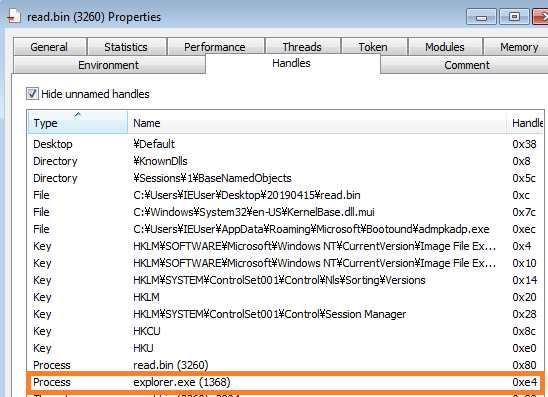The height and width of the screenshot is (397, 548).
Task: Sort by the Type column header
Action: click(x=78, y=122)
